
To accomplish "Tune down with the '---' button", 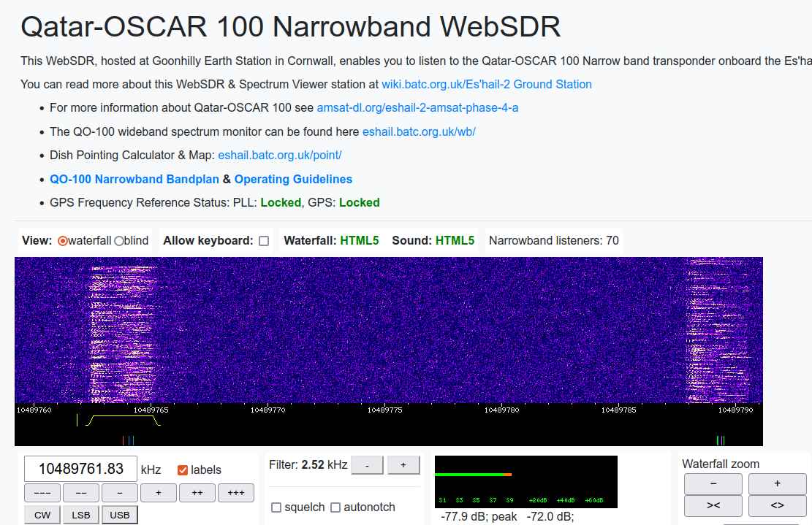I will (x=42, y=493).
